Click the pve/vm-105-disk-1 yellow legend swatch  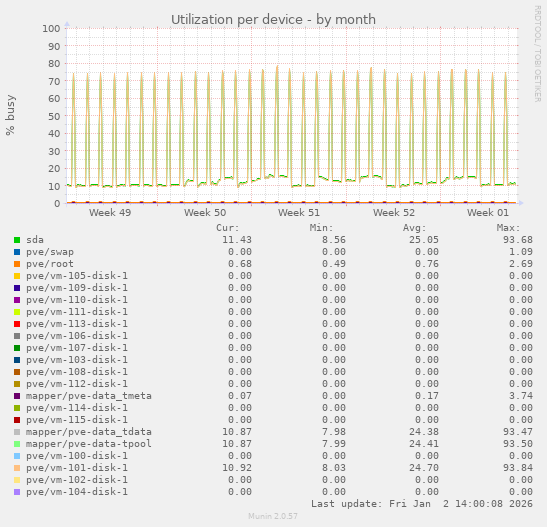17,276
